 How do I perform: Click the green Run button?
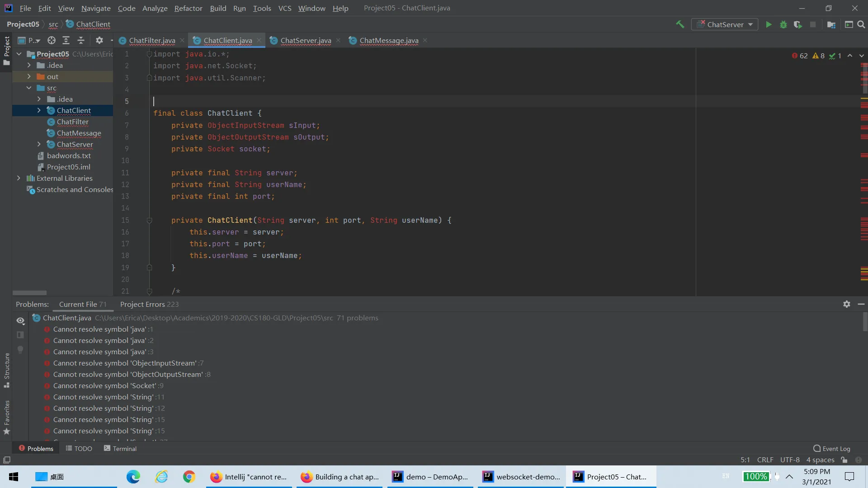[x=769, y=24]
